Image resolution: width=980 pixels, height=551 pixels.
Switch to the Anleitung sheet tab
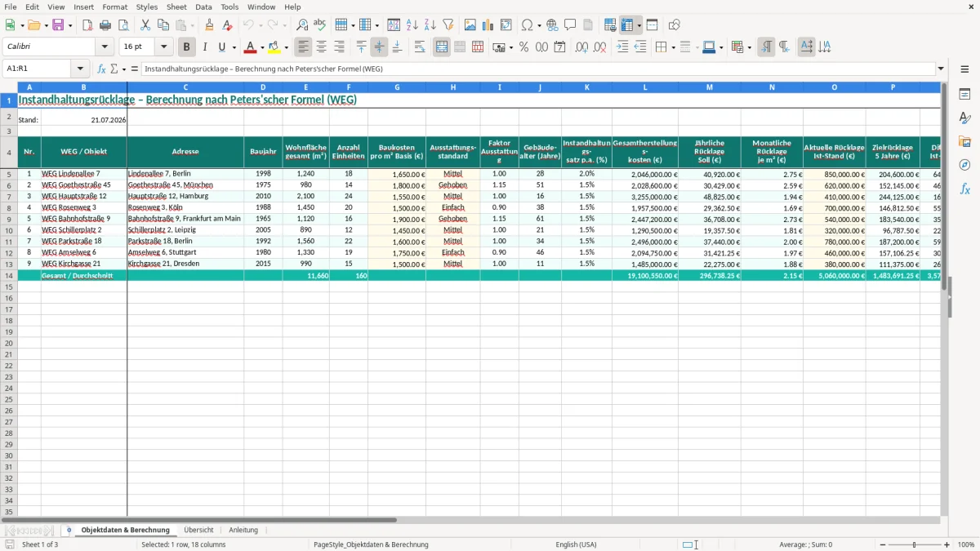pos(243,530)
